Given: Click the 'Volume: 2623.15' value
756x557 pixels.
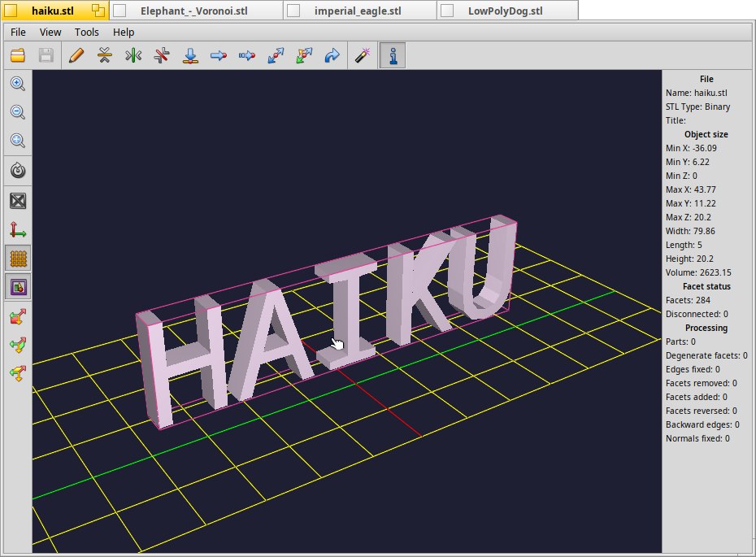Looking at the screenshot, I should 698,272.
